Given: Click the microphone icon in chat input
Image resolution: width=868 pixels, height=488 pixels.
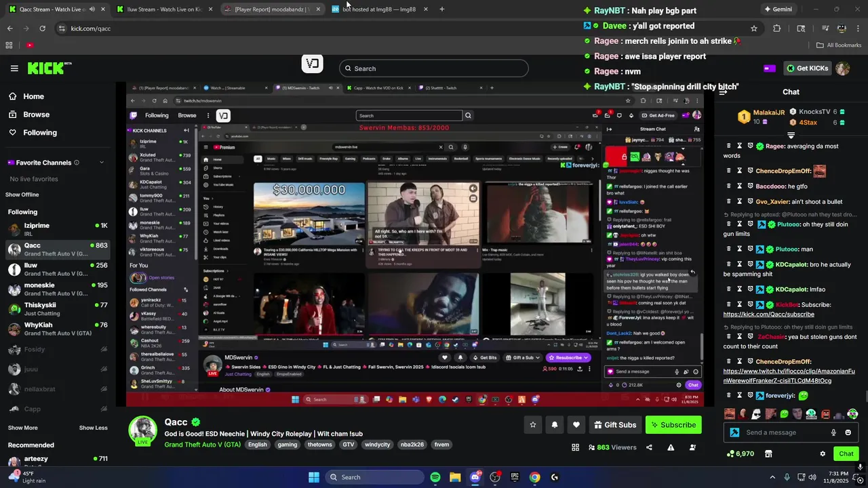Looking at the screenshot, I should 833,432.
